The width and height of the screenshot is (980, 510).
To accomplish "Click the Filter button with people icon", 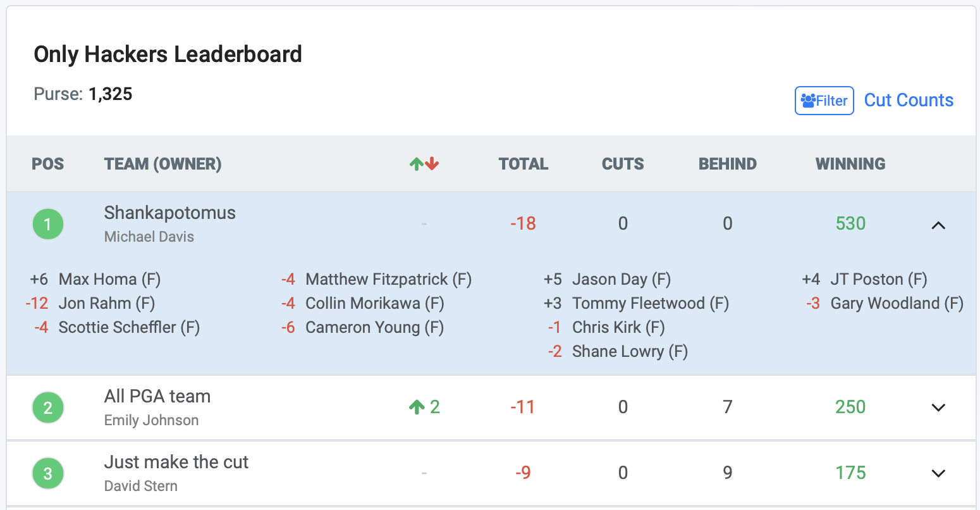I will (x=824, y=101).
